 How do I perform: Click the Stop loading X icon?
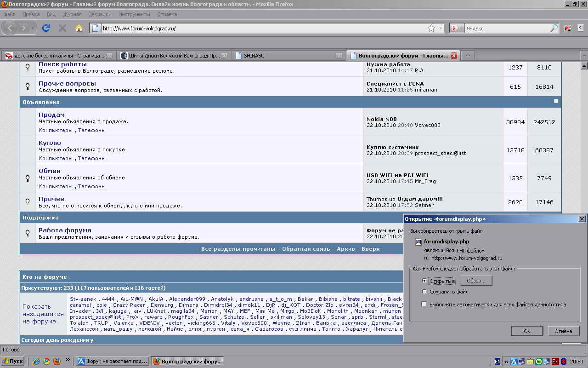point(62,28)
